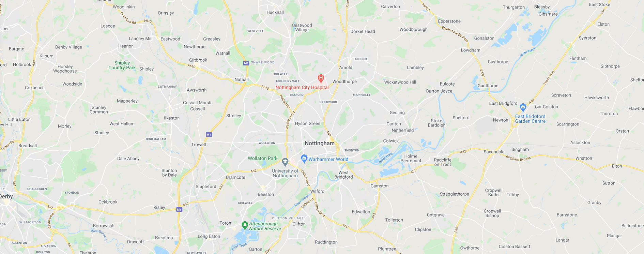Click the Shipley Country Park label
Viewport: 644px width, 254px height.
[122, 65]
